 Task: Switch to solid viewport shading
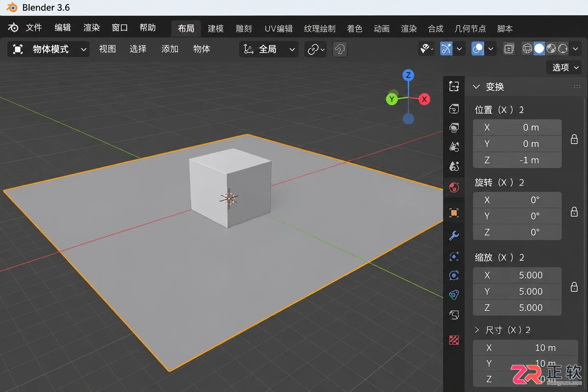tap(539, 49)
